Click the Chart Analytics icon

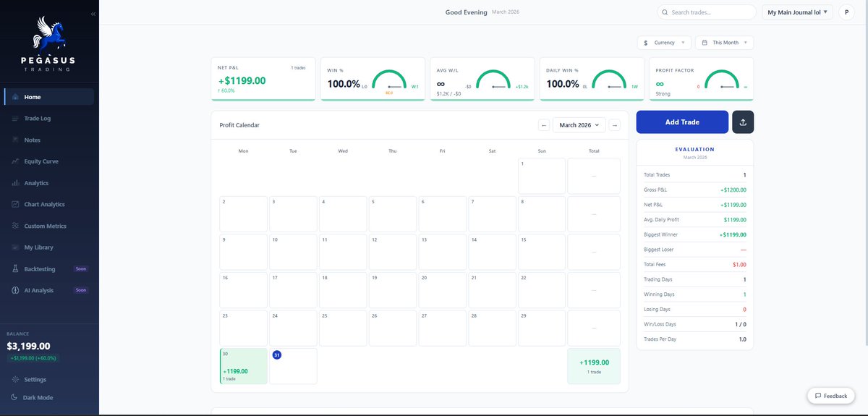[x=15, y=204]
